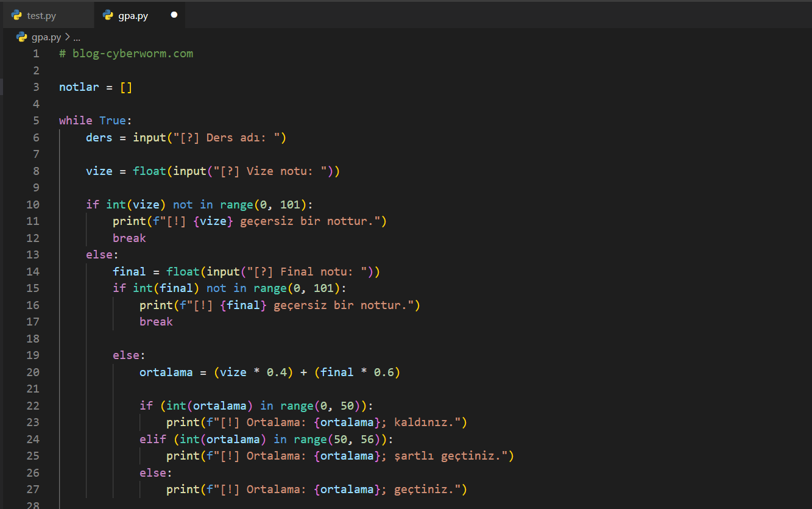Select the gpa.py editor tab
The image size is (812, 509).
pyautogui.click(x=133, y=16)
